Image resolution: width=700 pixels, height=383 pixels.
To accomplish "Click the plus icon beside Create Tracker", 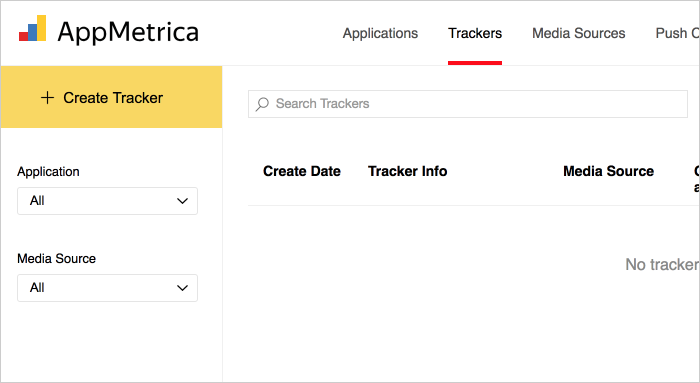I will [47, 98].
